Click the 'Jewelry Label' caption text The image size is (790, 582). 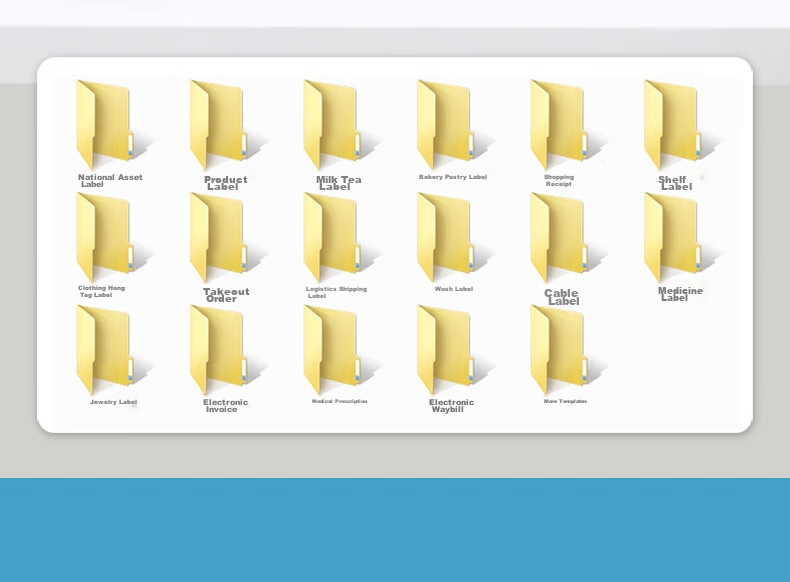113,402
